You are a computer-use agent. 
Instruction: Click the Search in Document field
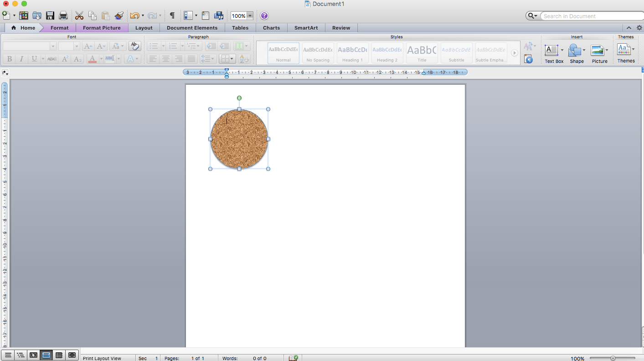point(588,16)
